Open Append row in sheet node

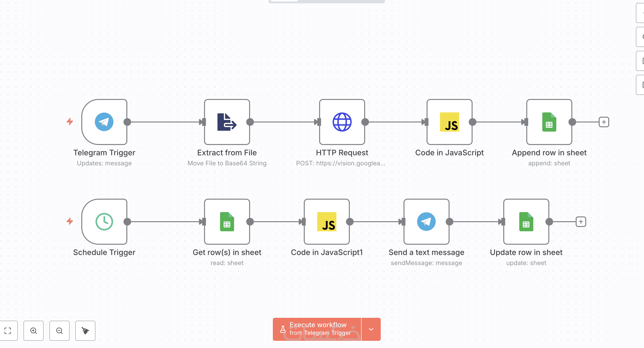(x=549, y=122)
